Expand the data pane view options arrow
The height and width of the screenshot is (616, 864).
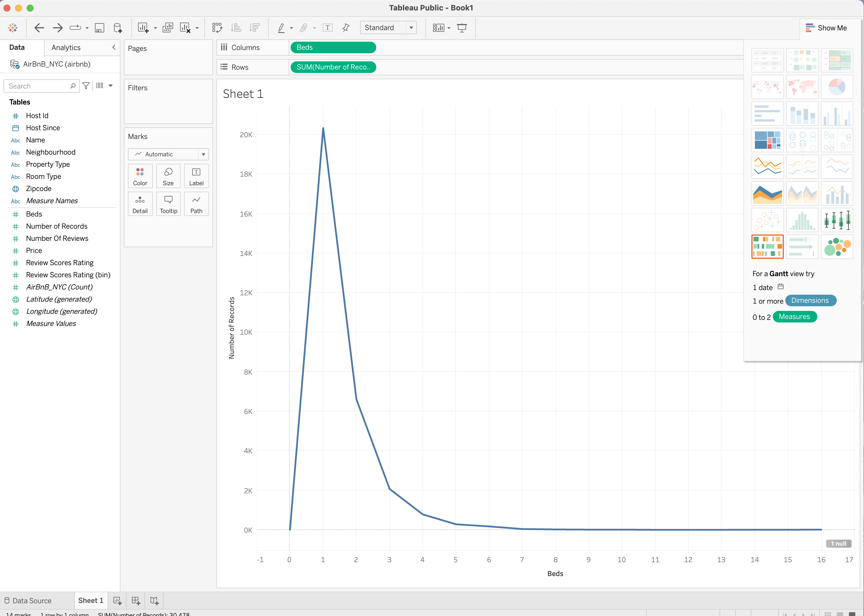[111, 86]
